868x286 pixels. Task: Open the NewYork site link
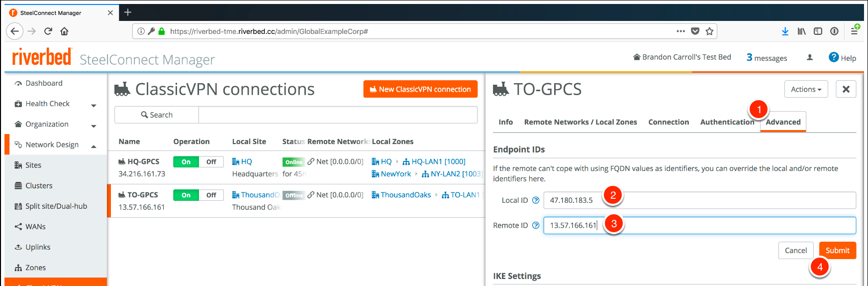click(x=391, y=174)
